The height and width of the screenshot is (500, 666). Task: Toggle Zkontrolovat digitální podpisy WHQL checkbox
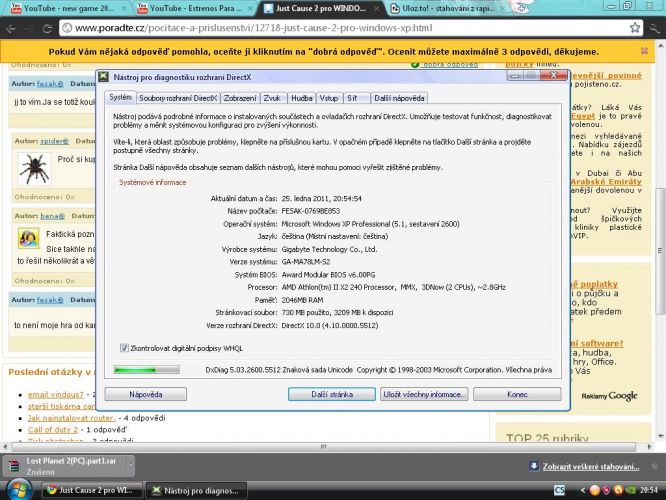124,348
